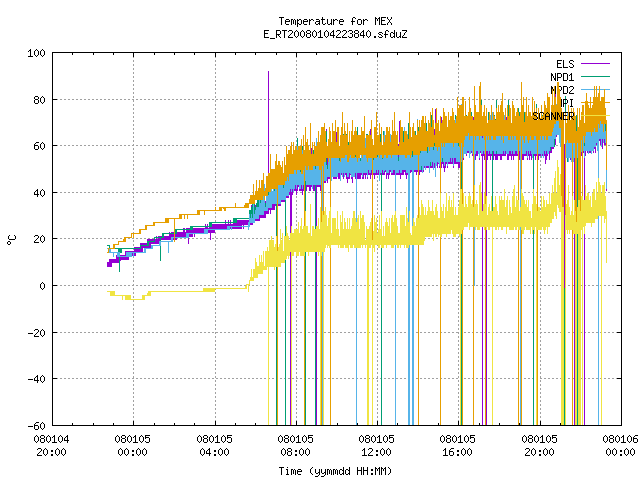The width and height of the screenshot is (640, 480).
Task: Click the y-axis value 0
Action: [x=42, y=286]
